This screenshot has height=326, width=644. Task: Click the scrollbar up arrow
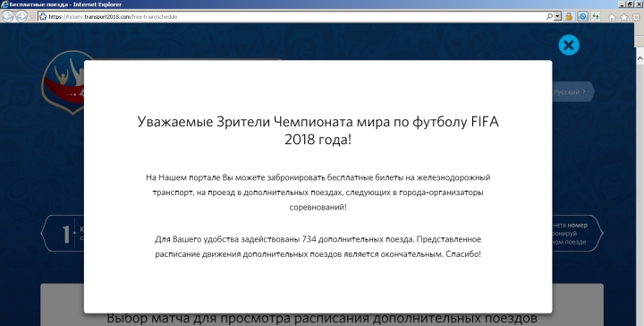(x=640, y=58)
